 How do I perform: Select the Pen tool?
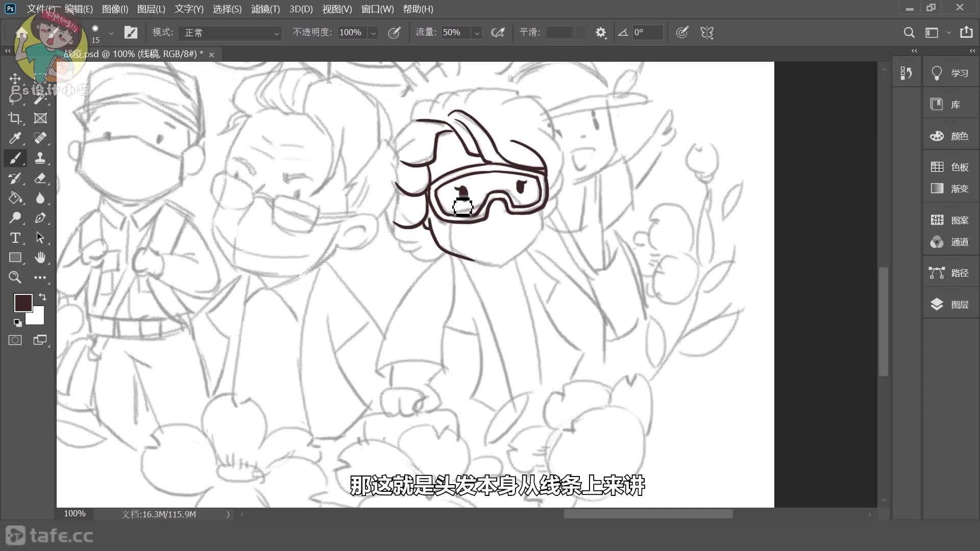[40, 218]
